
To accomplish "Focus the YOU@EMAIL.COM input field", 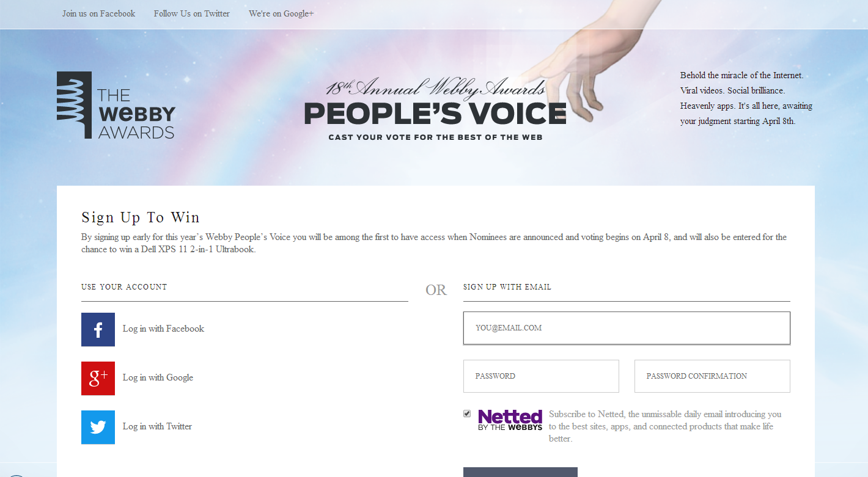I will point(627,328).
